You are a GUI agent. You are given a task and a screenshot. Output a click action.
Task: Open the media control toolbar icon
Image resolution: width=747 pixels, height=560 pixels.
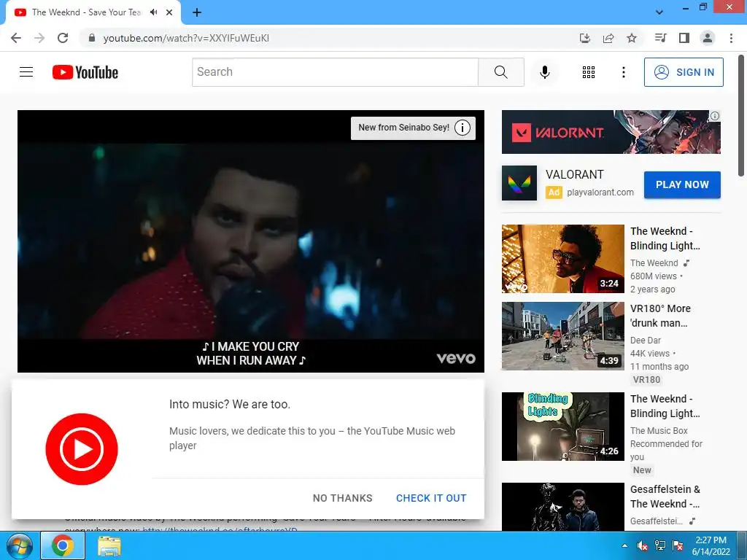click(660, 38)
